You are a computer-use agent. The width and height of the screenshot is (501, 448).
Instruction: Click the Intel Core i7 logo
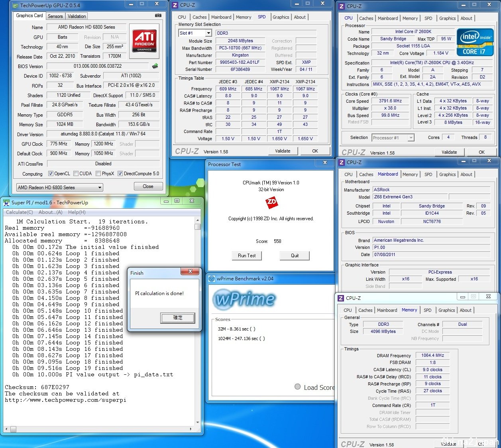pos(474,42)
